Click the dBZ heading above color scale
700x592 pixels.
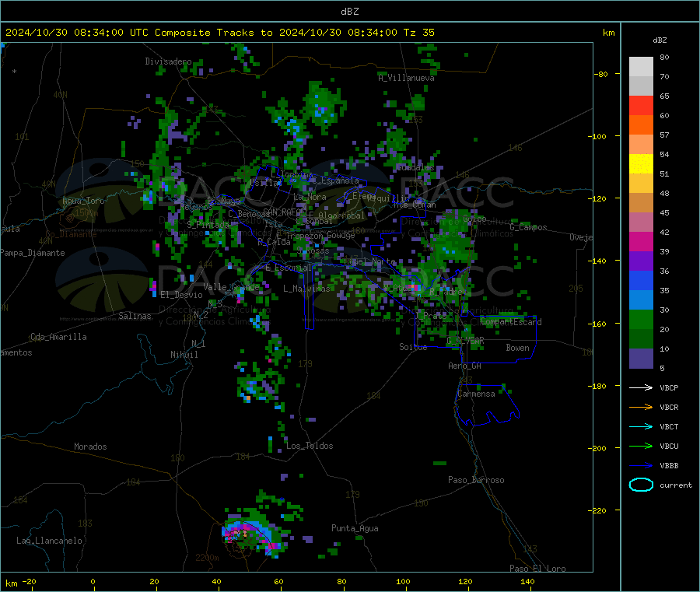tap(660, 40)
